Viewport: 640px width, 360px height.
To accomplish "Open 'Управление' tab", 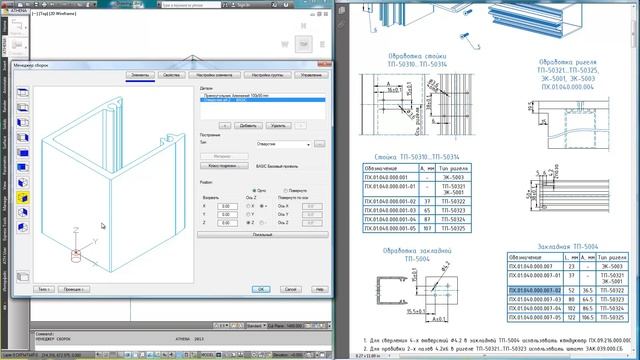I will point(311,75).
